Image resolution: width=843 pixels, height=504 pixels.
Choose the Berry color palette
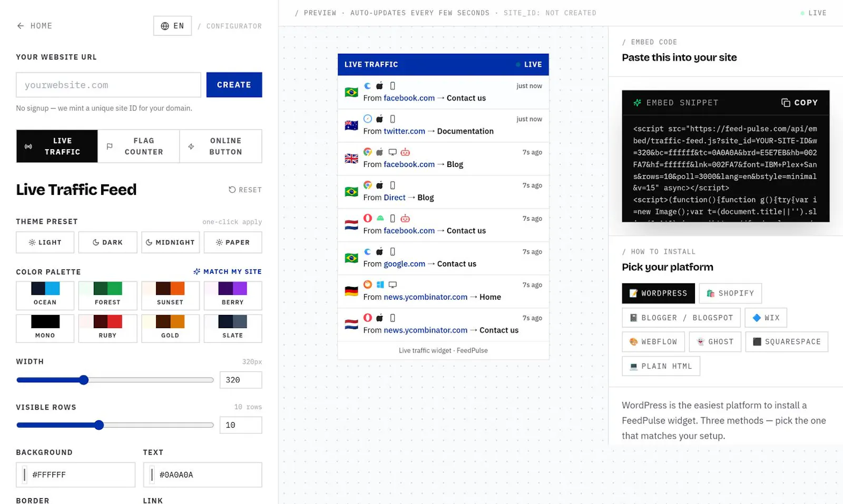pos(233,295)
